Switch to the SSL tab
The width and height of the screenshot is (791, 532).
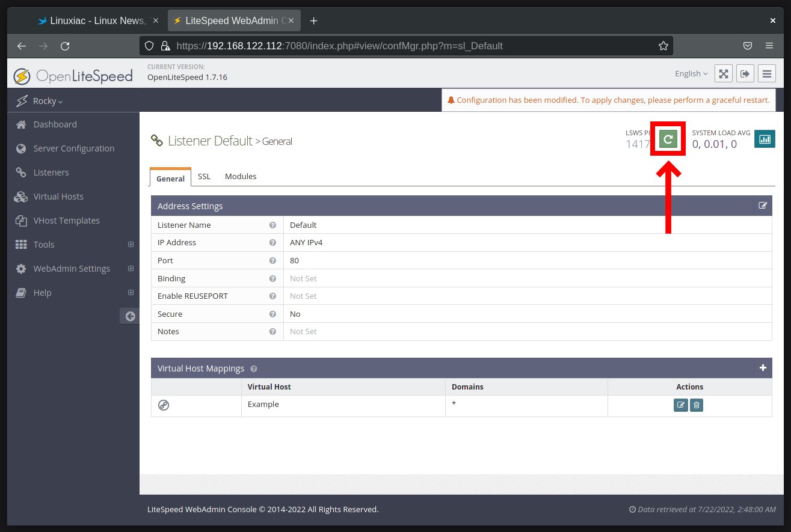tap(205, 176)
